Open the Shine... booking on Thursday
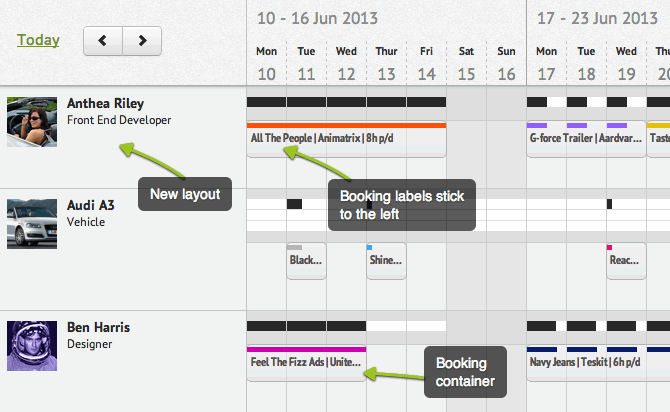 click(386, 261)
